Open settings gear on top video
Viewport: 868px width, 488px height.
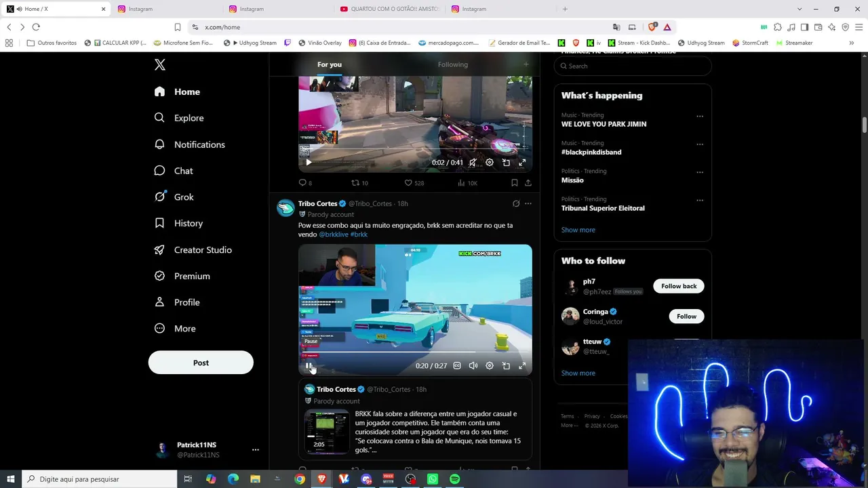(x=490, y=163)
